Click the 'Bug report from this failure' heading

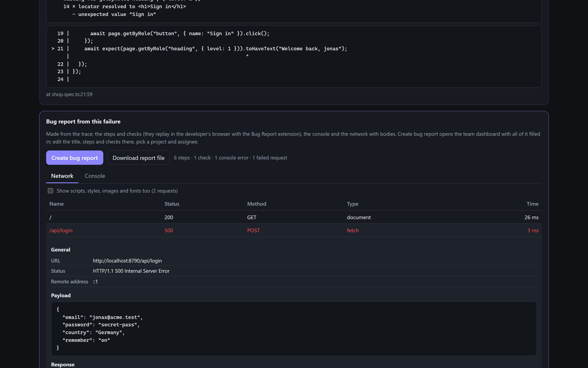(83, 121)
